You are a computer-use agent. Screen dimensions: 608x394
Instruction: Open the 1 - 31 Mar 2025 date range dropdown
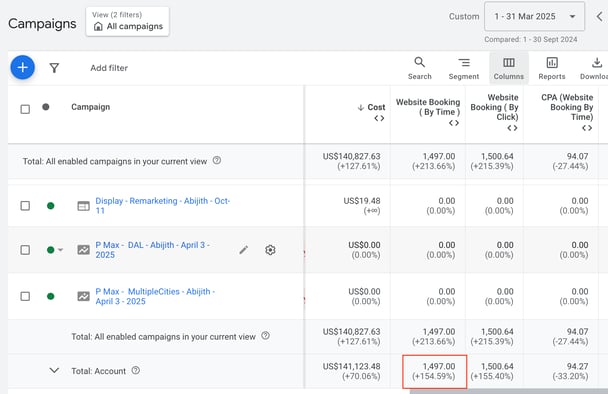click(534, 16)
